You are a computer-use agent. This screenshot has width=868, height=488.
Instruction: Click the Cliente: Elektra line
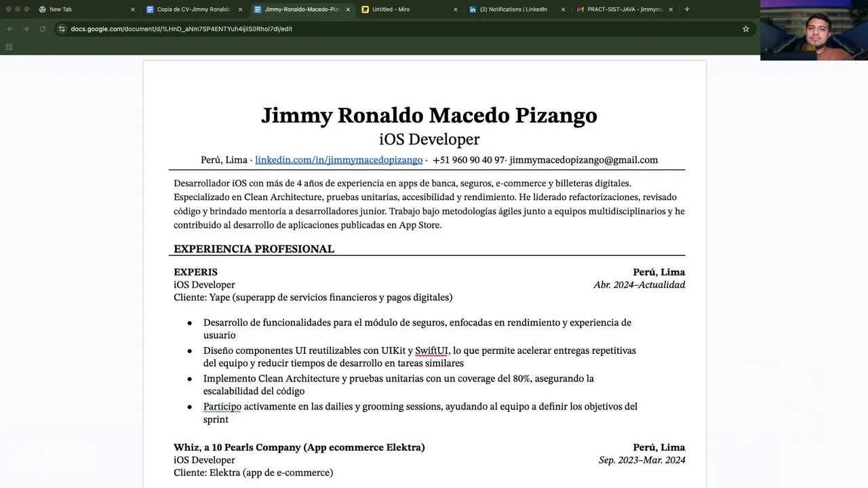point(253,472)
